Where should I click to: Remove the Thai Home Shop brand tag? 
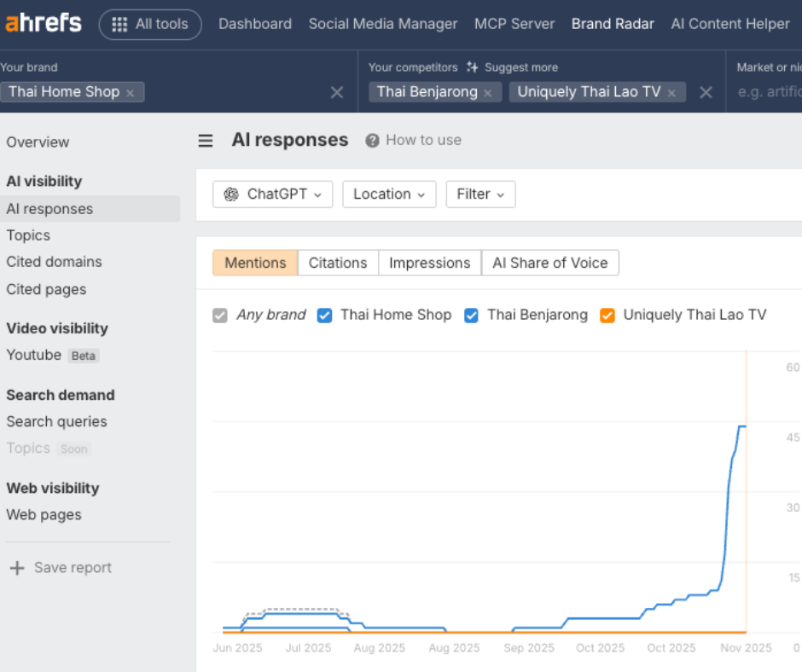point(131,93)
